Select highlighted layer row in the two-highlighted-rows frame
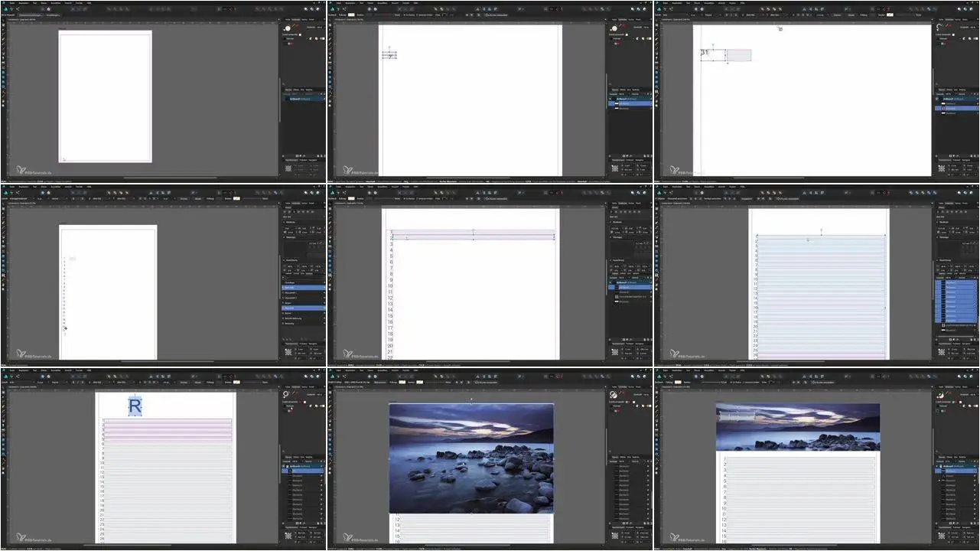The width and height of the screenshot is (980, 551). pyautogui.click(x=630, y=287)
